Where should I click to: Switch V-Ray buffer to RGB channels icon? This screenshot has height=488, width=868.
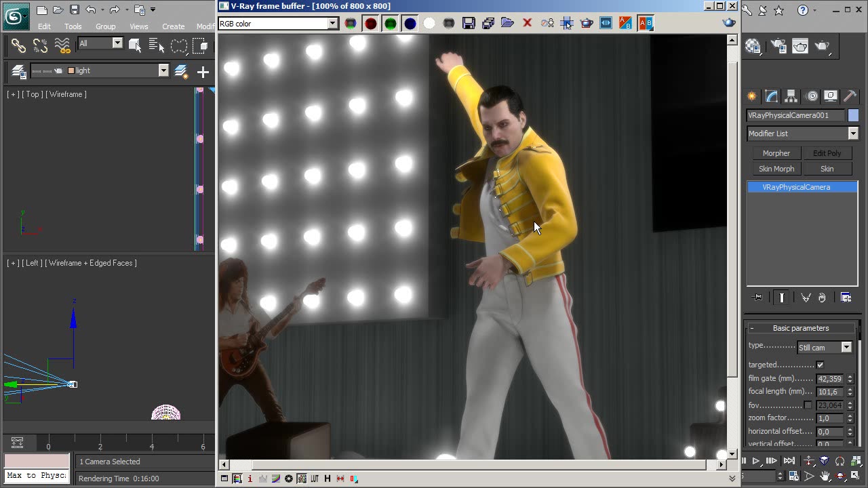pos(351,24)
